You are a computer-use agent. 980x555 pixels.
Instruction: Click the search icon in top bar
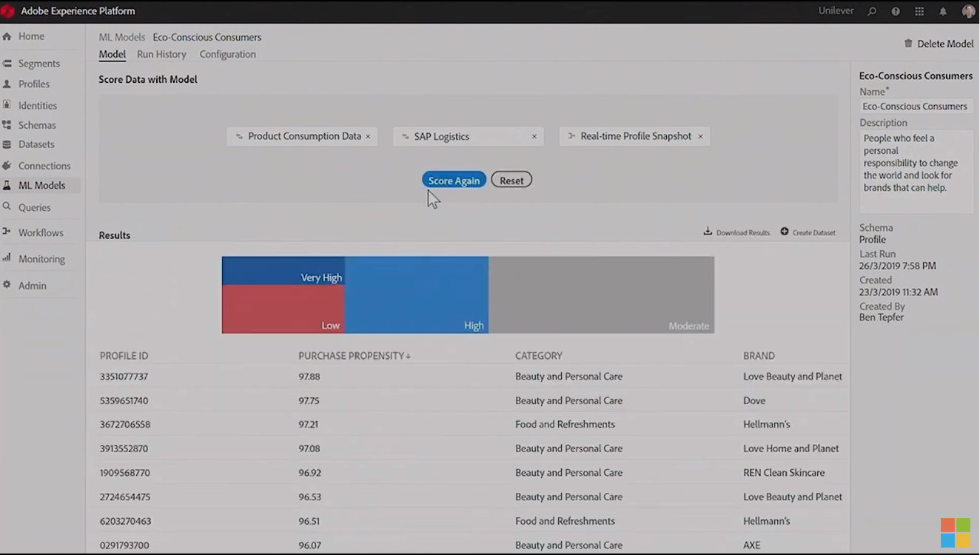[x=872, y=11]
